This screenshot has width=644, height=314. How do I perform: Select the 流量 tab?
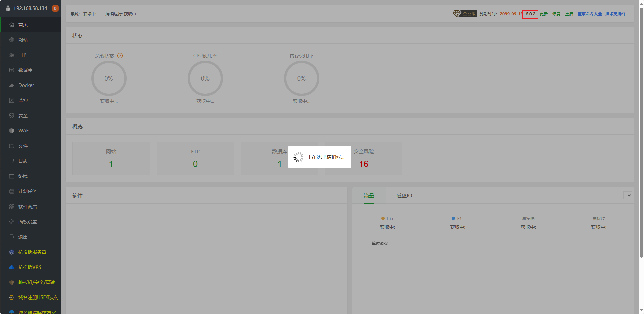369,196
